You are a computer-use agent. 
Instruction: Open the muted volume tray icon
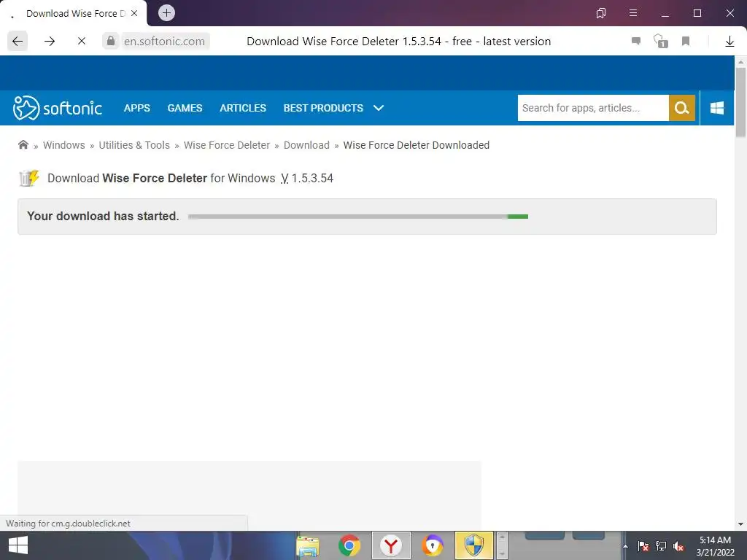pyautogui.click(x=678, y=546)
